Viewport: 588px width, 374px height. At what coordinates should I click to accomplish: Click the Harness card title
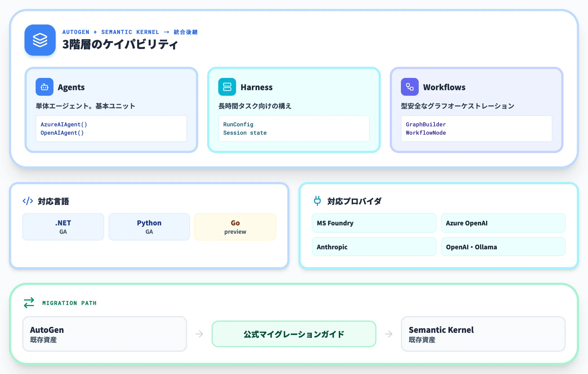coord(257,87)
